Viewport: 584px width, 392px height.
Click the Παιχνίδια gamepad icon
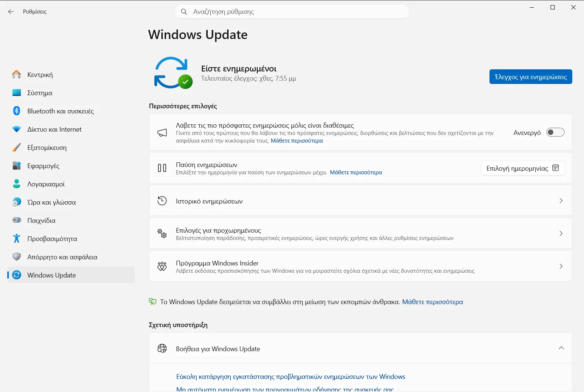pos(16,220)
